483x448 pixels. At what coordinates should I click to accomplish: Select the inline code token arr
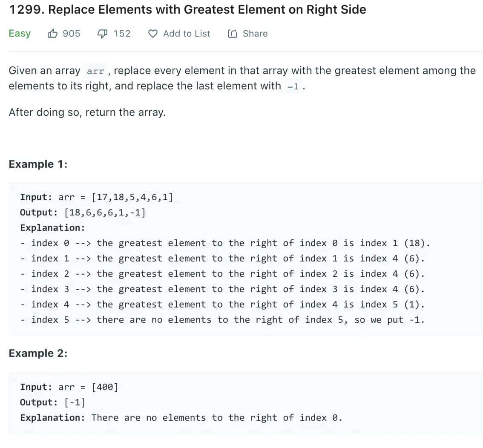click(x=95, y=71)
